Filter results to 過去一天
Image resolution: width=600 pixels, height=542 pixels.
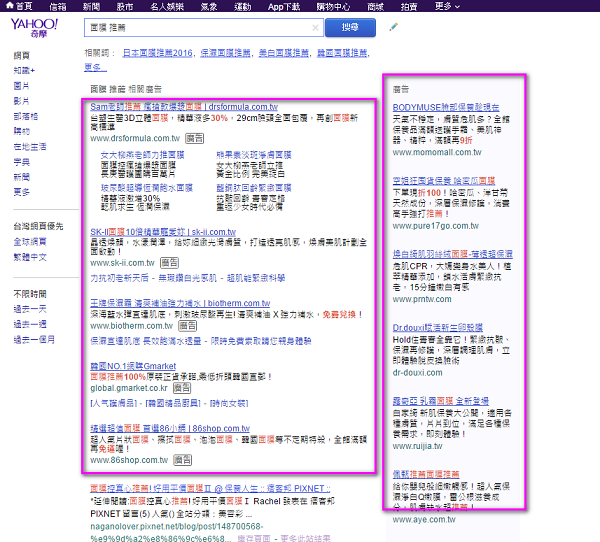pyautogui.click(x=30, y=309)
